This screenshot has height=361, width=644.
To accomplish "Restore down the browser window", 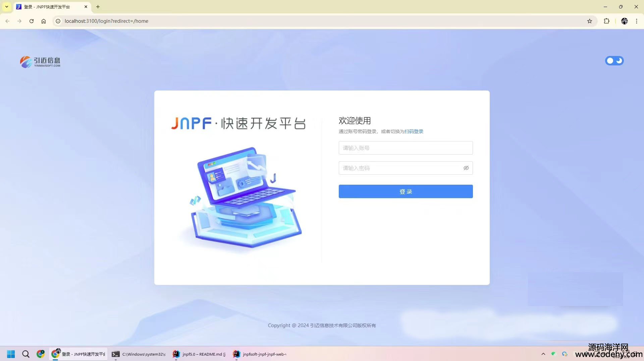I will [621, 7].
